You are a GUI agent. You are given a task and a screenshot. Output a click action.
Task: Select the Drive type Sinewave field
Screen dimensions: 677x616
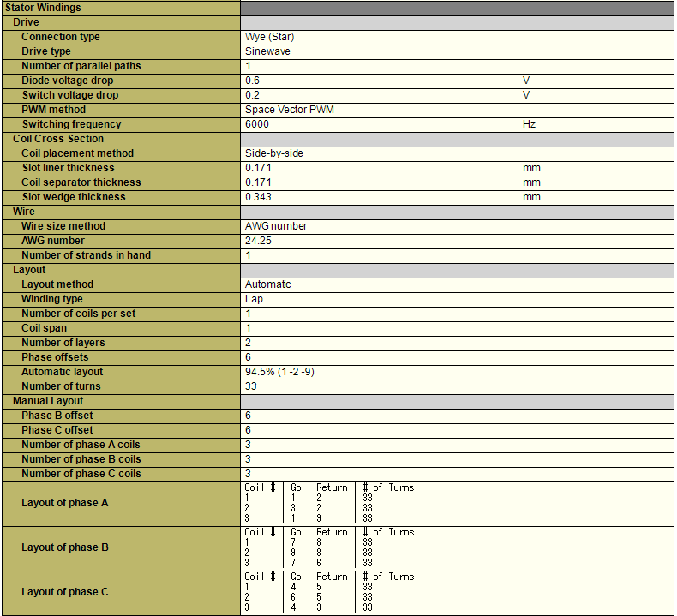267,51
